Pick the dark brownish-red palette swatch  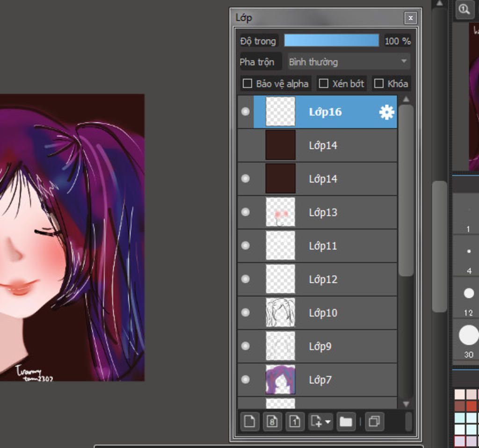click(x=460, y=406)
